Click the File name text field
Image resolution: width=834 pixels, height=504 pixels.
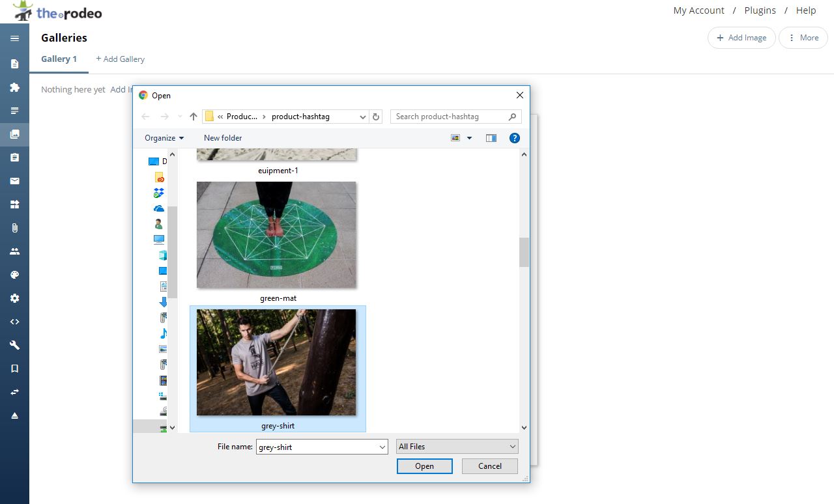tap(317, 447)
